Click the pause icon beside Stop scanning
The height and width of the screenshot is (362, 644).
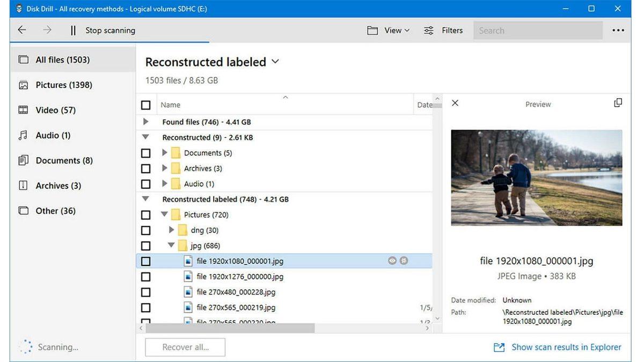(x=74, y=31)
